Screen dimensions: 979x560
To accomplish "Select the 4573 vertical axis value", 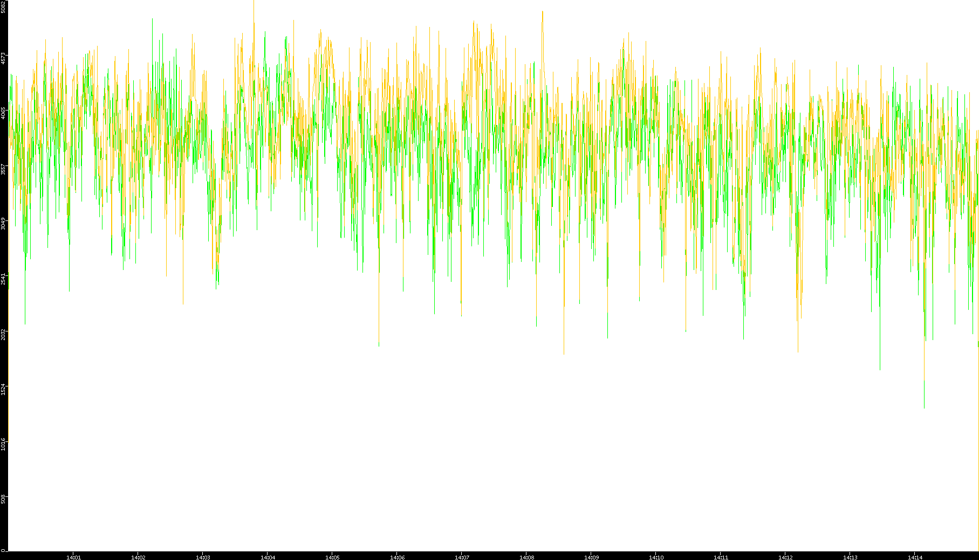I will click(3, 58).
